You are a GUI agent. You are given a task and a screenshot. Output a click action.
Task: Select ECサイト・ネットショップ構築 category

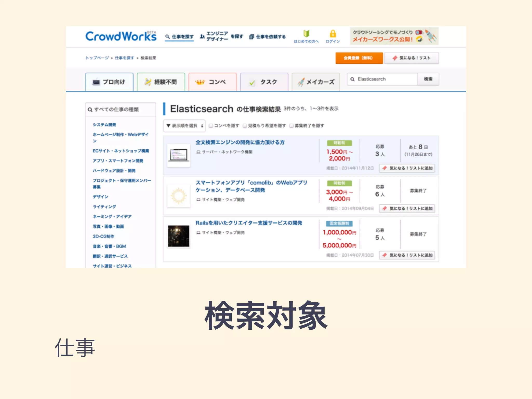(121, 151)
